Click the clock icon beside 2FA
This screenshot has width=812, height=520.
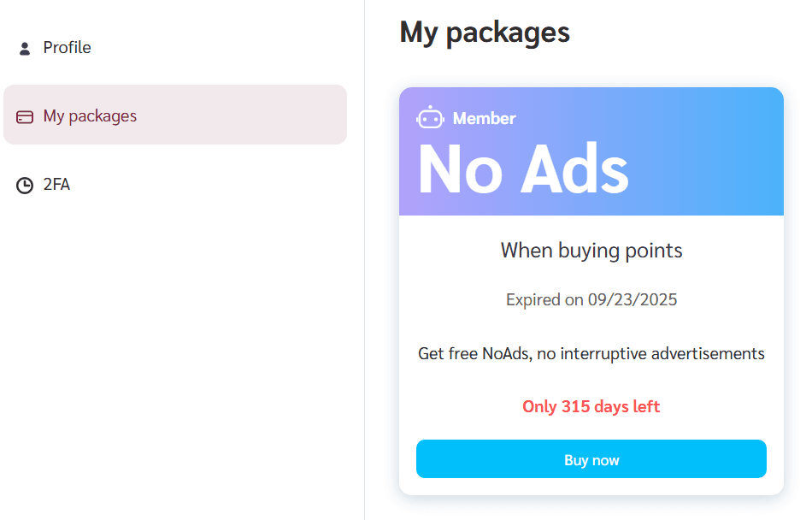click(24, 185)
